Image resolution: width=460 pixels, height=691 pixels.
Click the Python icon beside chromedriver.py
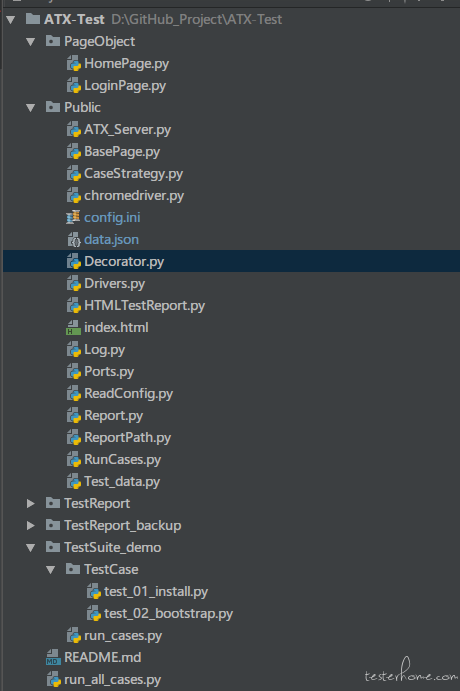click(x=74, y=195)
